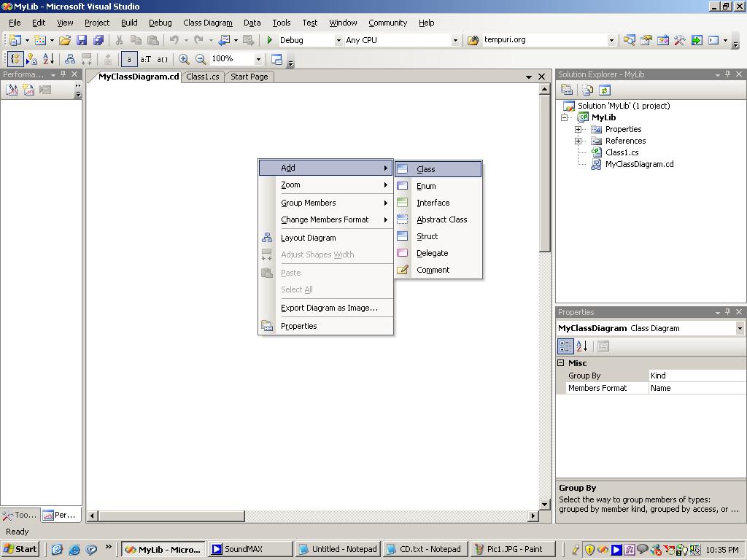Save the current file with floppy icon

click(x=82, y=40)
